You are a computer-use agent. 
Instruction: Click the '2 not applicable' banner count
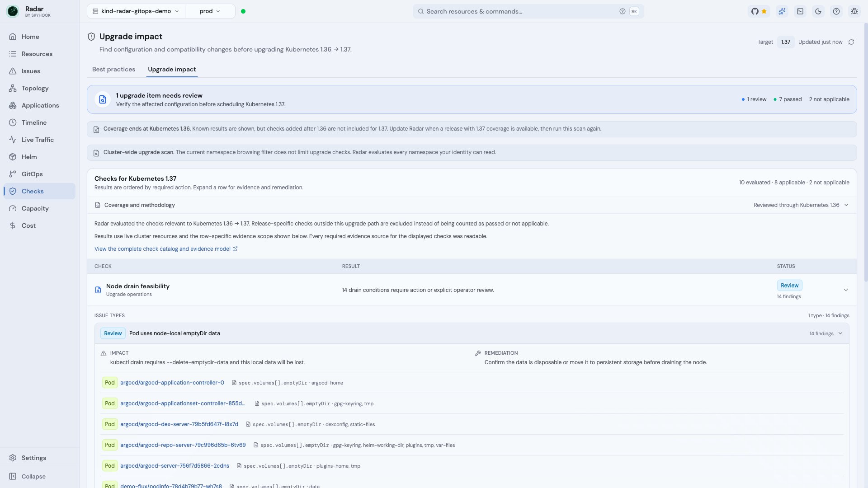pyautogui.click(x=829, y=99)
